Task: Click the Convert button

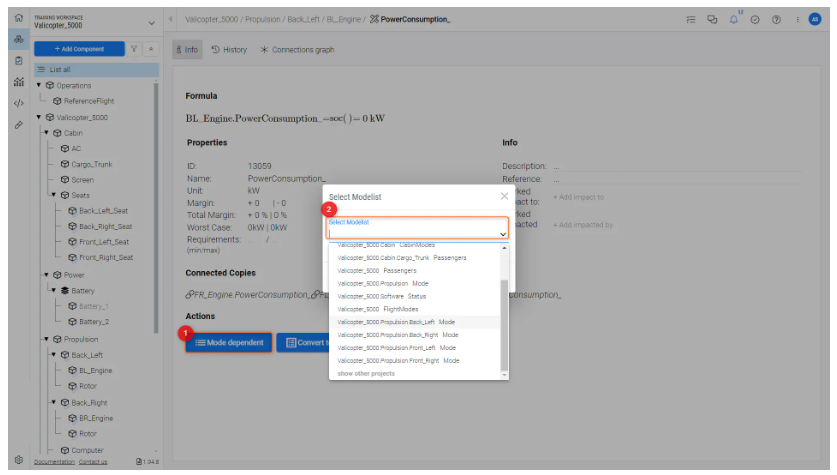Action: 303,343
